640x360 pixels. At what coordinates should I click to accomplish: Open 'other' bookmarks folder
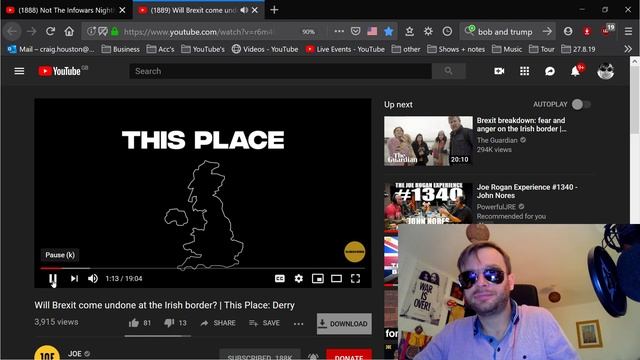click(406, 49)
